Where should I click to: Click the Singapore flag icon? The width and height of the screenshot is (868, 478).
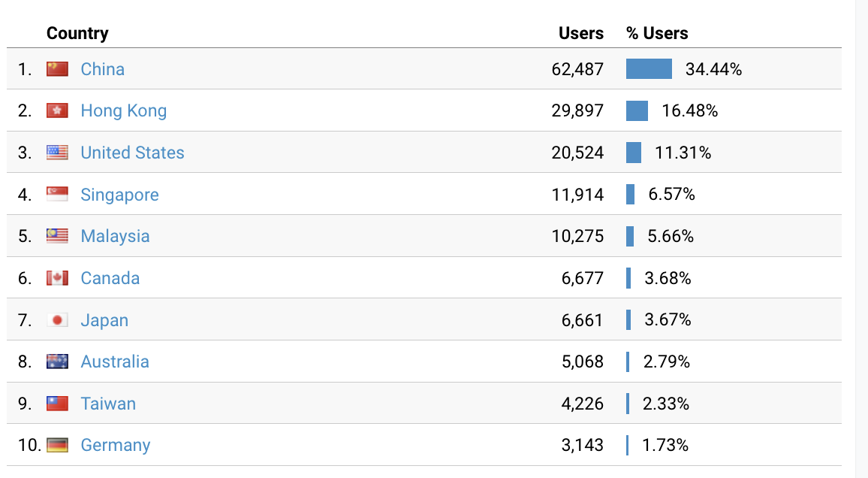click(57, 195)
